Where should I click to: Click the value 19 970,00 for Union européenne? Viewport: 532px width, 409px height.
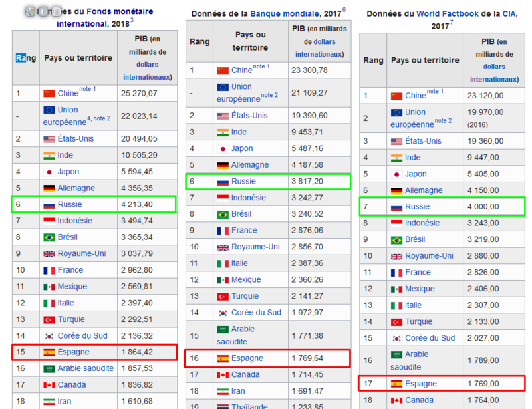click(x=485, y=112)
